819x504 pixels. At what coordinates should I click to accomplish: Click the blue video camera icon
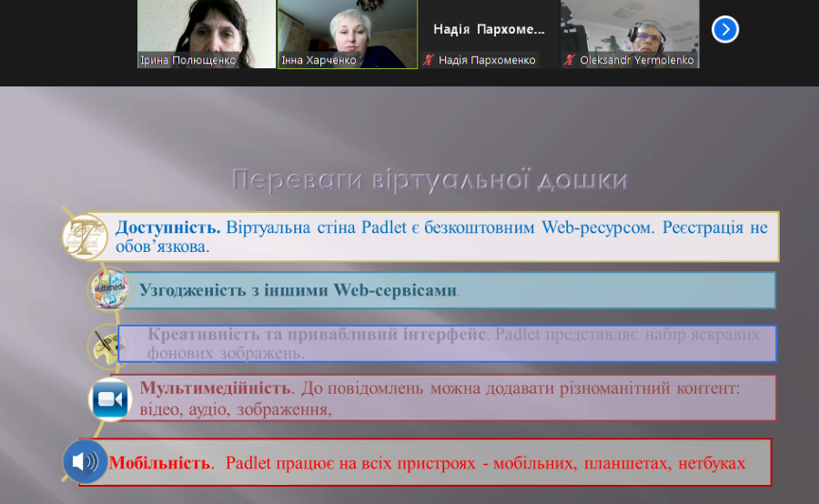pos(110,399)
